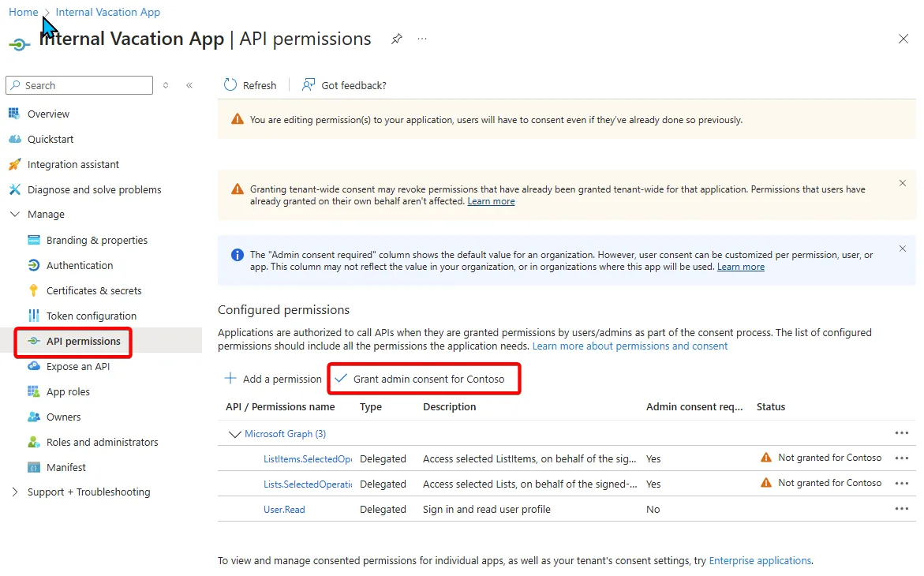Click the Manifest icon
Screen dimensions: 924x576
[x=34, y=467]
